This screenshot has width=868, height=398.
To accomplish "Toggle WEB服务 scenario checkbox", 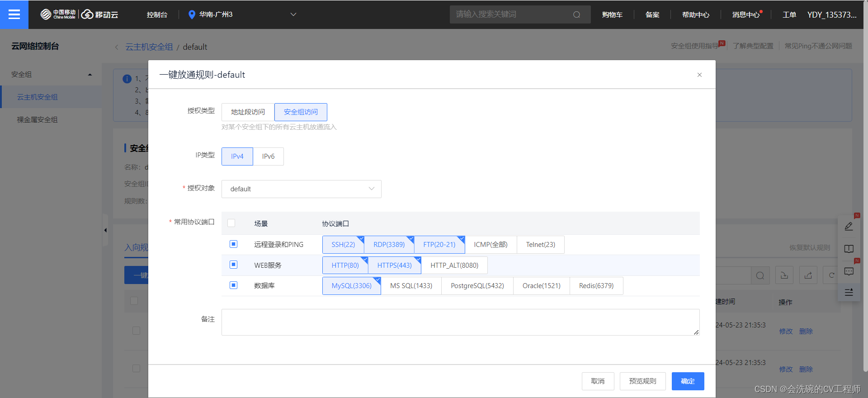I will click(x=233, y=265).
